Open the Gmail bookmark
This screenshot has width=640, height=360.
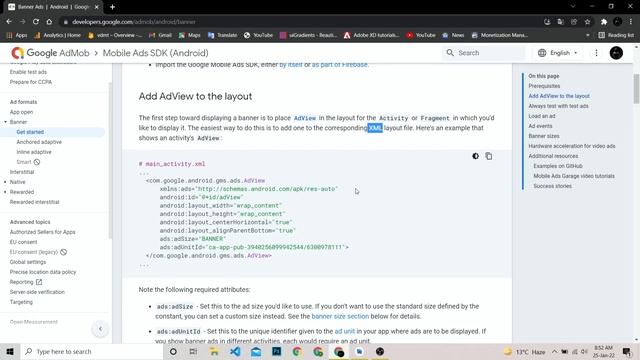point(160,35)
